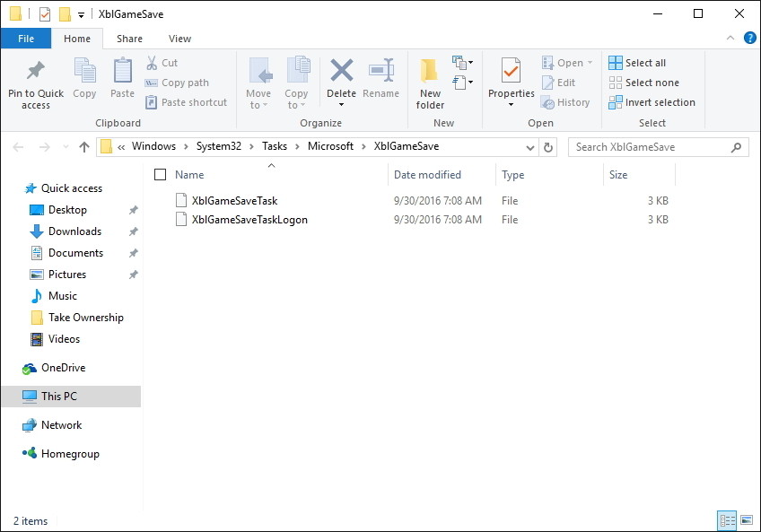Click the Rename icon in the ribbon
The height and width of the screenshot is (532, 761).
click(381, 76)
